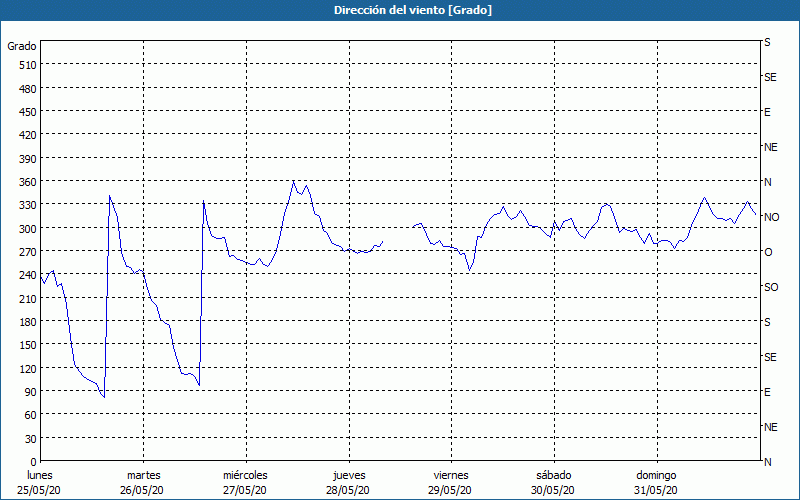This screenshot has width=800, height=500.
Task: Click the "SE" compass label at 480
Action: coord(770,78)
